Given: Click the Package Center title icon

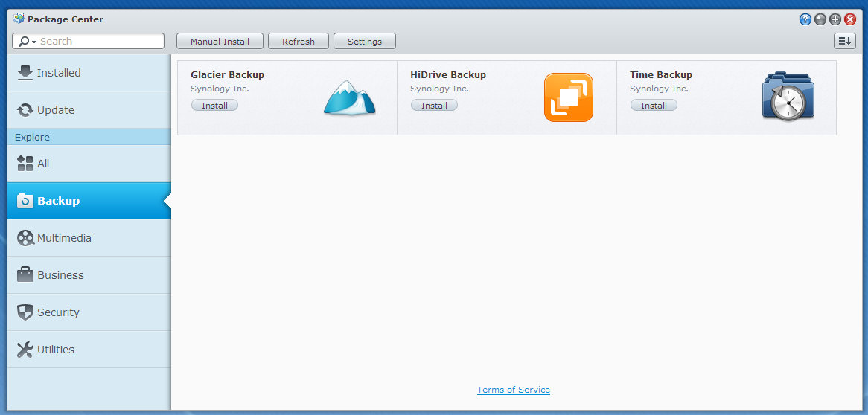Looking at the screenshot, I should pyautogui.click(x=19, y=19).
